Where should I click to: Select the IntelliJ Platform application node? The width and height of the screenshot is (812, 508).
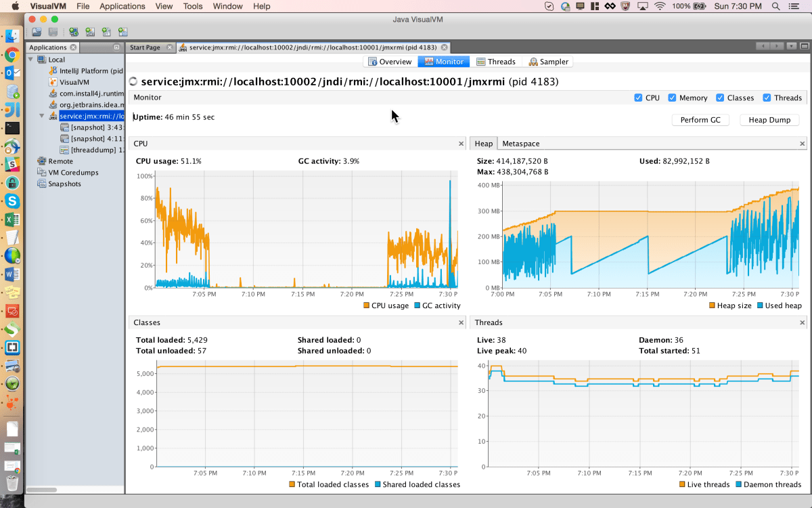85,70
